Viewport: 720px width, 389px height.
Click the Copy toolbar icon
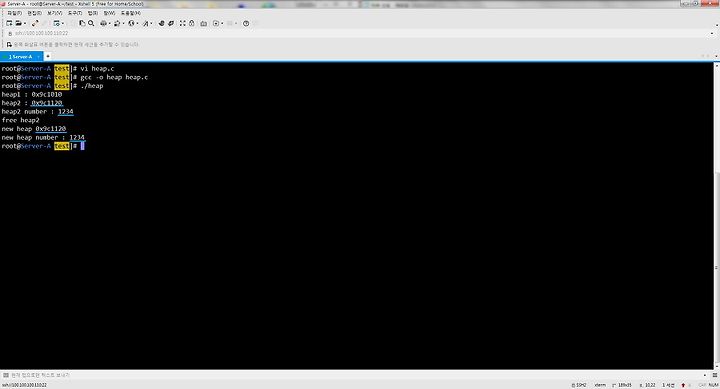point(82,23)
